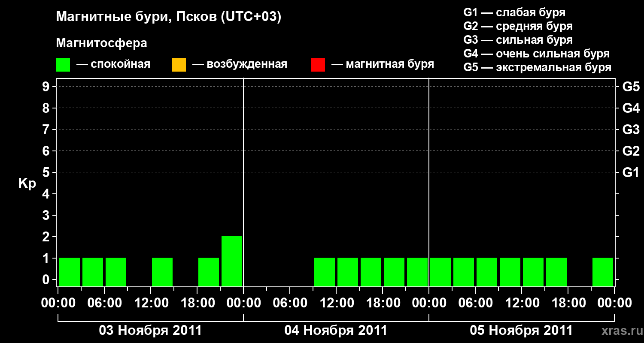Click the '— спокойная' legend label

(113, 64)
